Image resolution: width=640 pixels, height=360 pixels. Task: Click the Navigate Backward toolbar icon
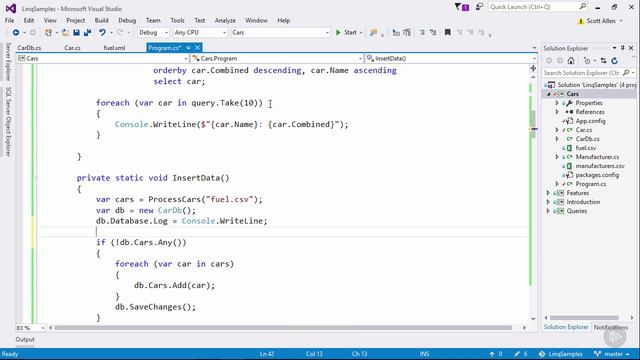coord(16,32)
